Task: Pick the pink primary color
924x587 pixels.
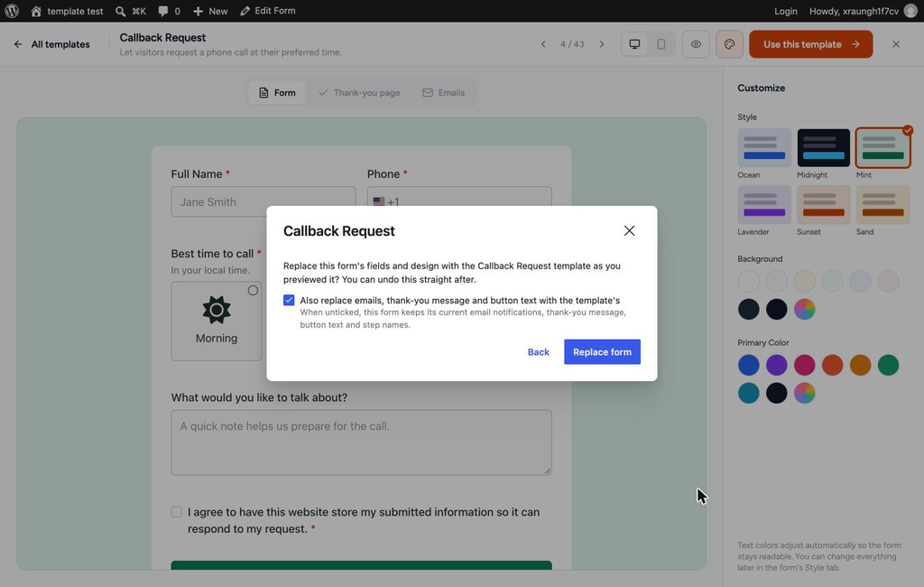Action: pyautogui.click(x=804, y=365)
